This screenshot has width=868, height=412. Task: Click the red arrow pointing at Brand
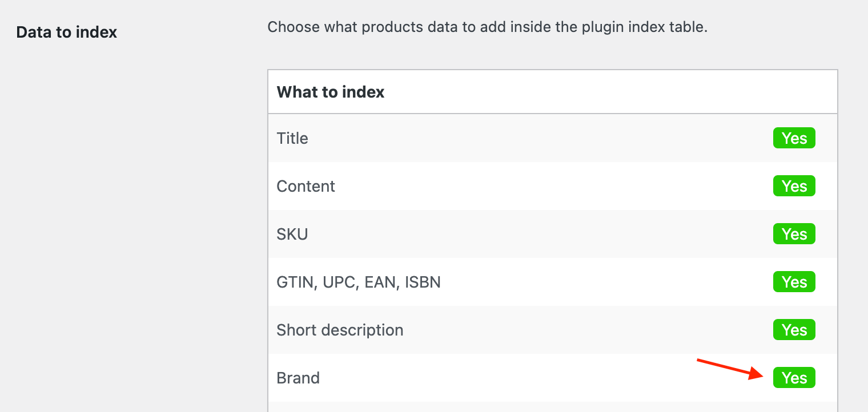coord(731,368)
